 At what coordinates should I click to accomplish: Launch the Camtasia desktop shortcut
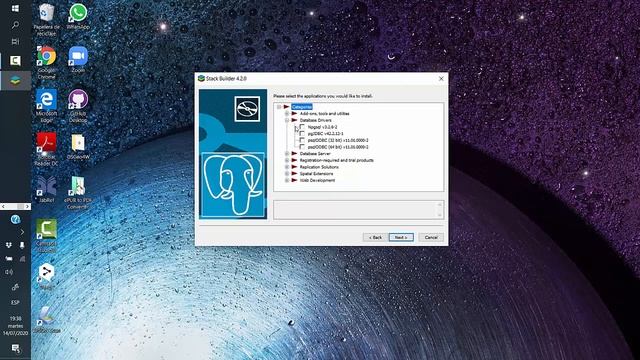click(x=47, y=236)
